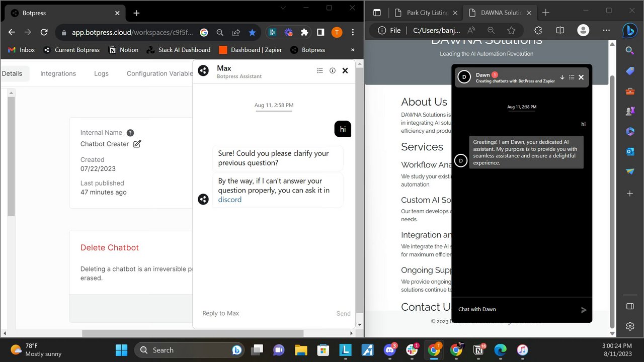
Task: Open Slack from the taskbar
Action: pyautogui.click(x=412, y=350)
